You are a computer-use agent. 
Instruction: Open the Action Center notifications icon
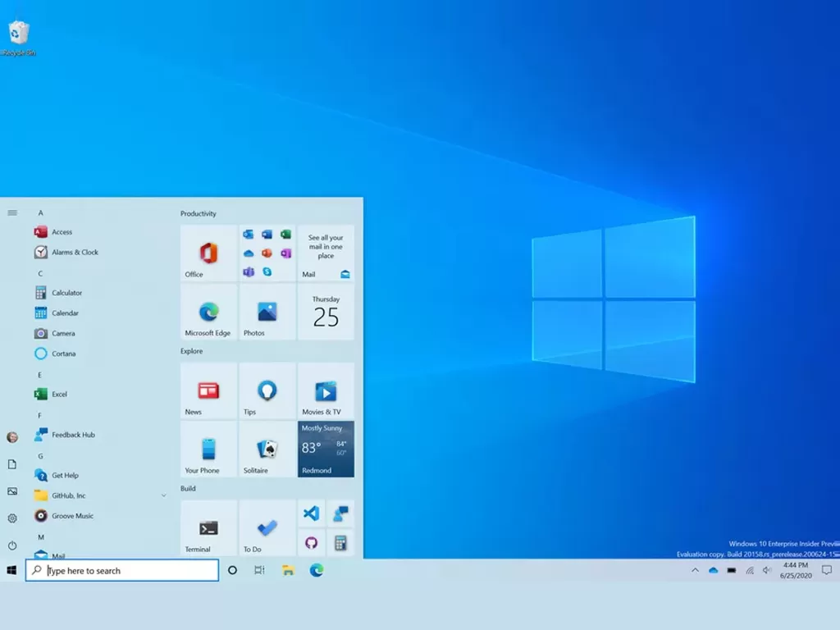click(x=827, y=571)
